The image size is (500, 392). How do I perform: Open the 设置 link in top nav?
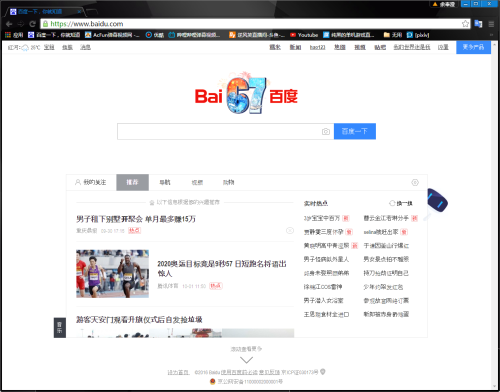click(x=443, y=47)
